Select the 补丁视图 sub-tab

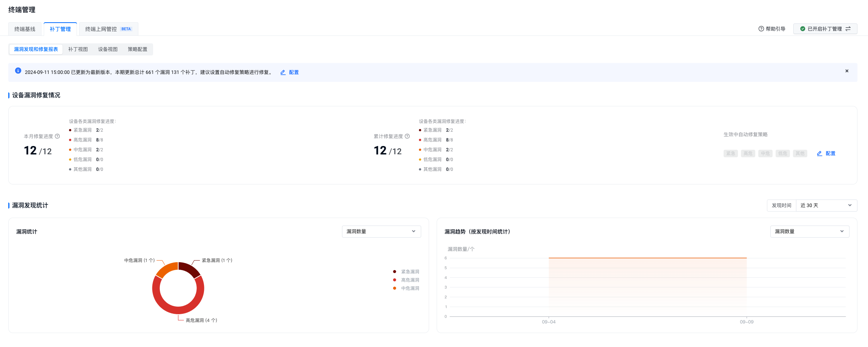pyautogui.click(x=78, y=49)
